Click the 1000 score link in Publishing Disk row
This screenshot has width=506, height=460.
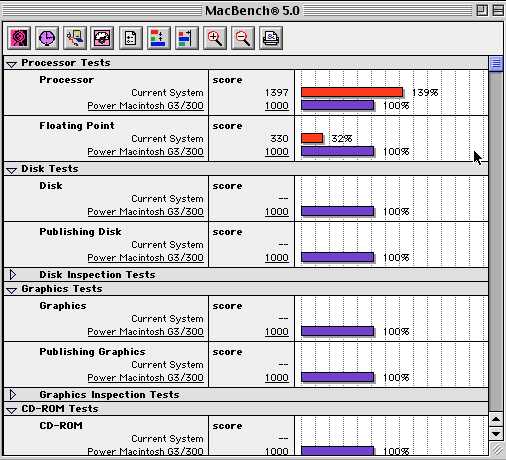tap(277, 258)
